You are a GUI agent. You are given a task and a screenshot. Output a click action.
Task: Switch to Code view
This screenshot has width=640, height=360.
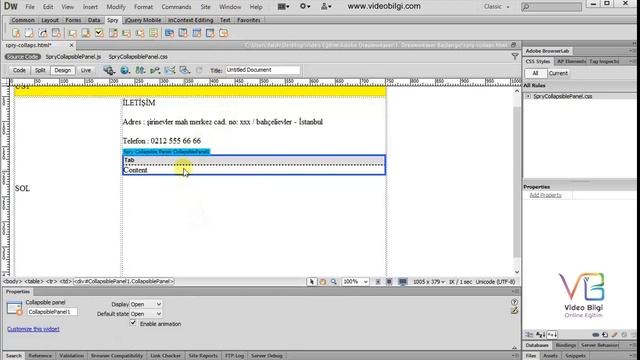point(19,70)
